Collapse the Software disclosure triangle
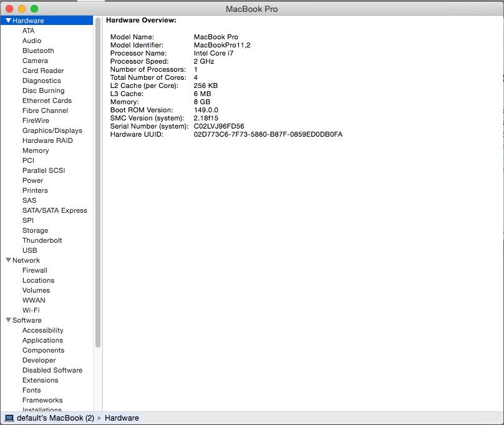This screenshot has height=425, width=504. [x=9, y=320]
